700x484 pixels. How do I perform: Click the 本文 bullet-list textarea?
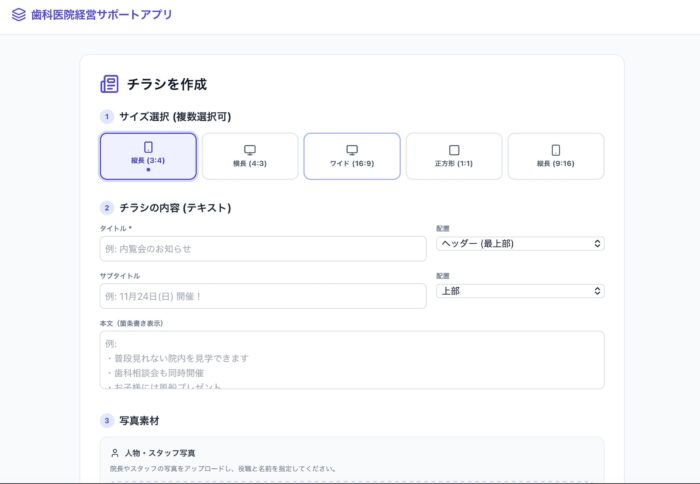352,360
